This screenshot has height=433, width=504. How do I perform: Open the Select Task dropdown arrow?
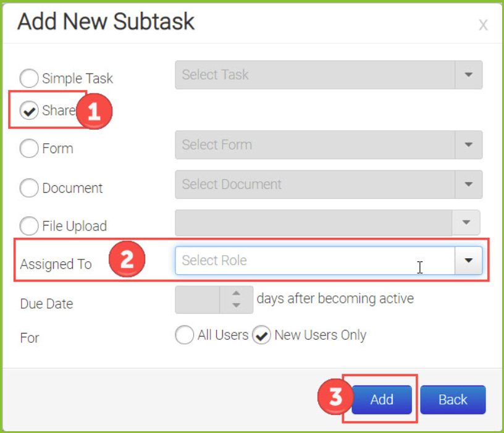click(469, 75)
